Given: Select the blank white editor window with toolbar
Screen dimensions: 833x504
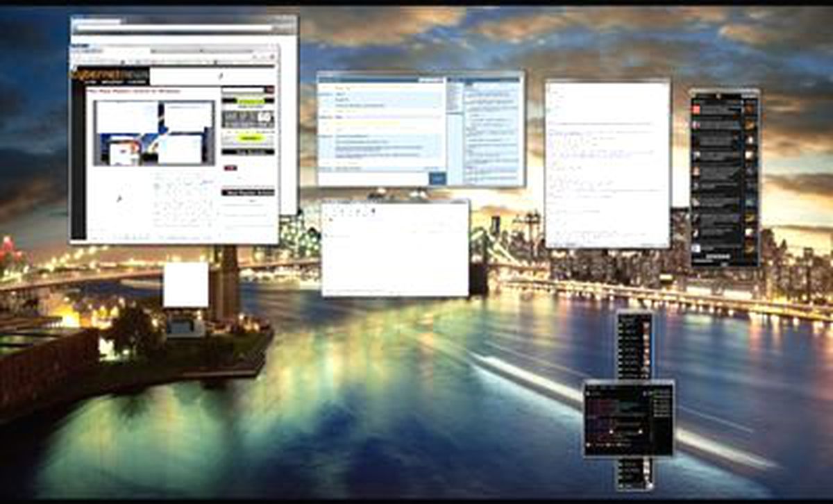Looking at the screenshot, I should tap(395, 249).
